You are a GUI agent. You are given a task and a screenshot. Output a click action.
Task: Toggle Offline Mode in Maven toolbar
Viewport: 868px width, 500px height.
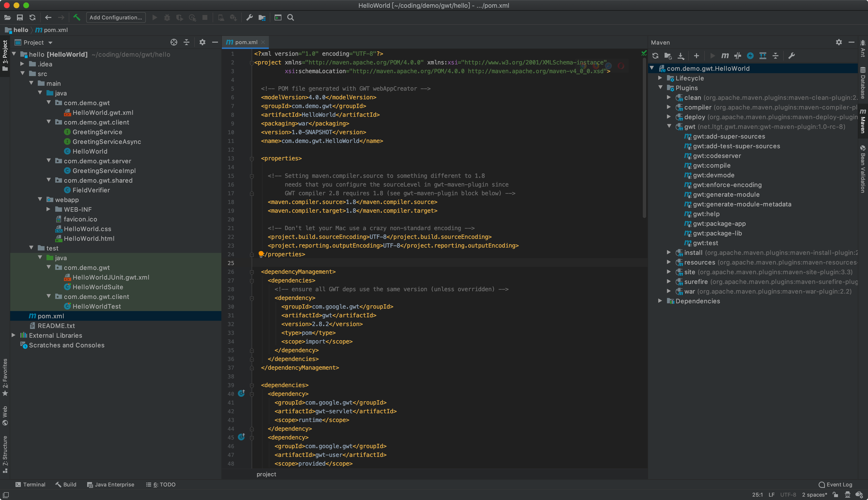pos(737,56)
